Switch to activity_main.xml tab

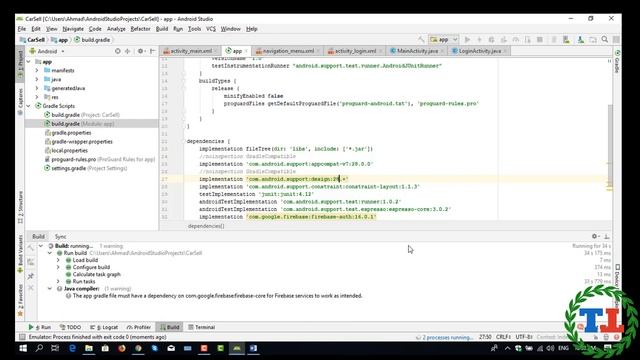(191, 51)
